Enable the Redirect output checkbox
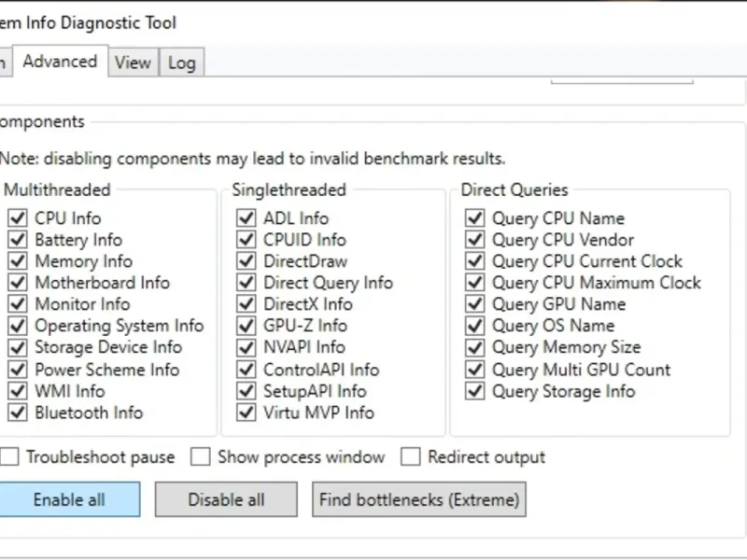The height and width of the screenshot is (560, 747). click(410, 457)
